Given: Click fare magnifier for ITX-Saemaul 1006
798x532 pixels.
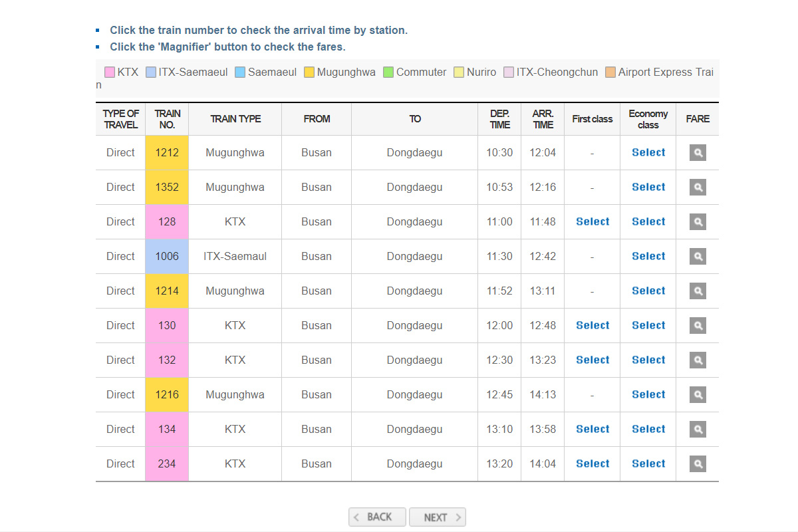Looking at the screenshot, I should 698,257.
